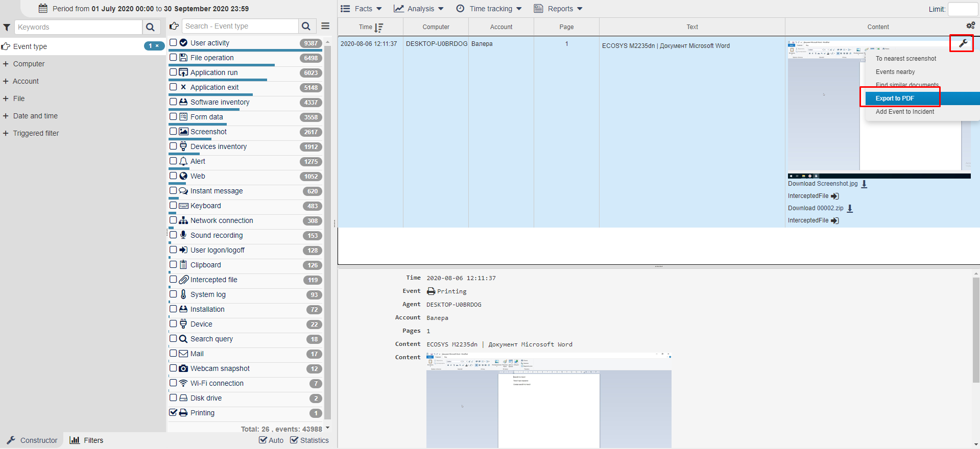
Task: Click the gears settings icon above Content
Action: point(970,26)
